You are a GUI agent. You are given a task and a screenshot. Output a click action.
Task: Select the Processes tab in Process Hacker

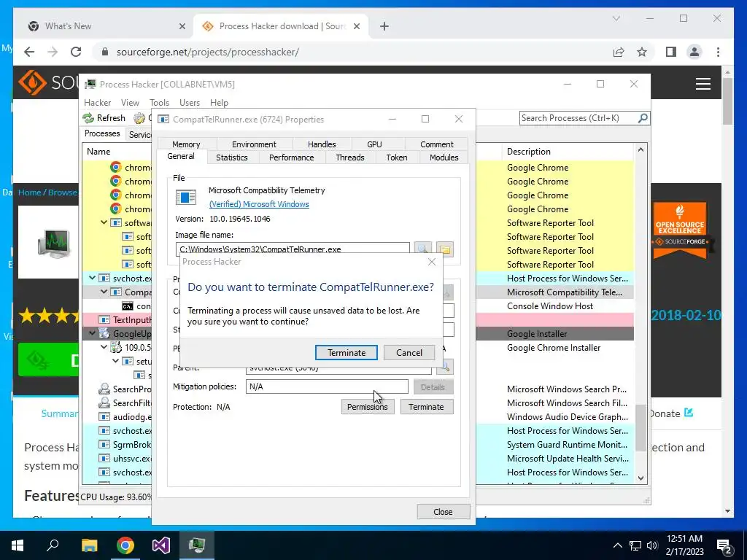(x=102, y=134)
